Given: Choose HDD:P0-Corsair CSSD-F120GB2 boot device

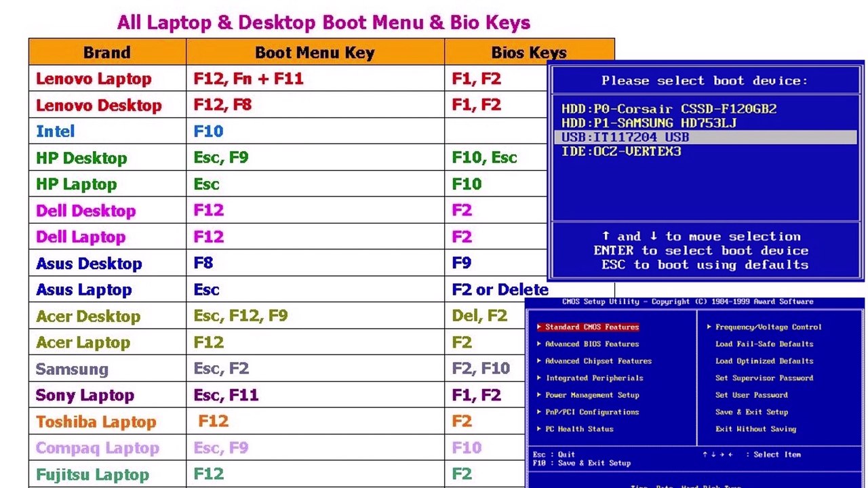Looking at the screenshot, I should coord(669,108).
